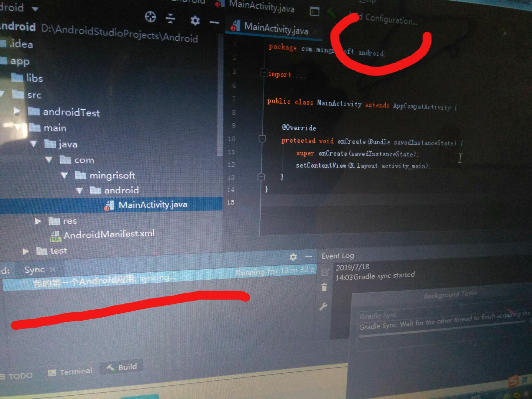The height and width of the screenshot is (399, 532).
Task: Collapse the com package arrow
Action: pyautogui.click(x=49, y=160)
